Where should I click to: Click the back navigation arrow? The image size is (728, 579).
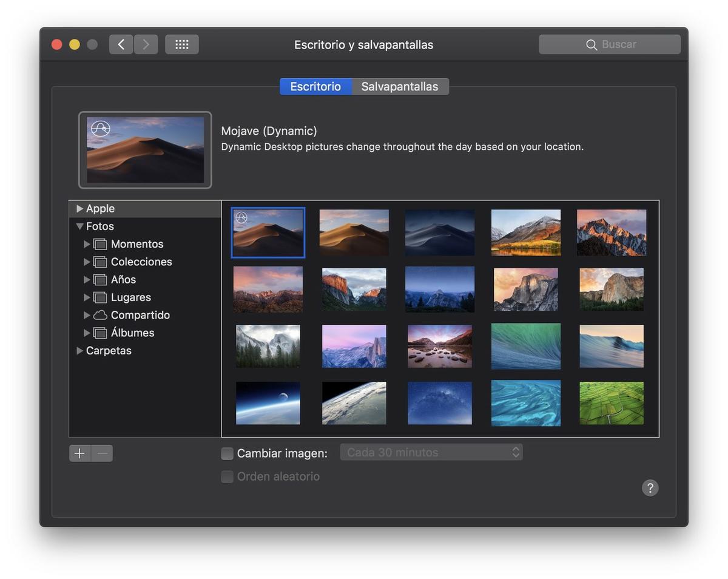[121, 44]
